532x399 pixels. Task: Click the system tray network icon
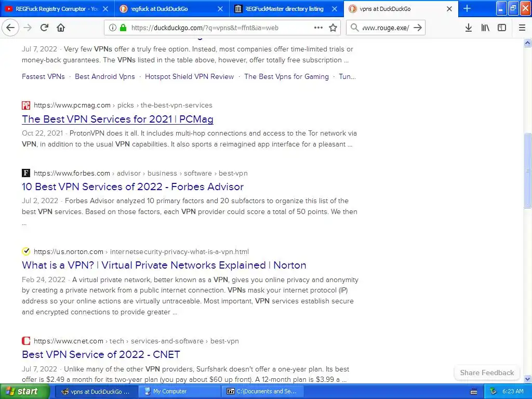pos(494,392)
